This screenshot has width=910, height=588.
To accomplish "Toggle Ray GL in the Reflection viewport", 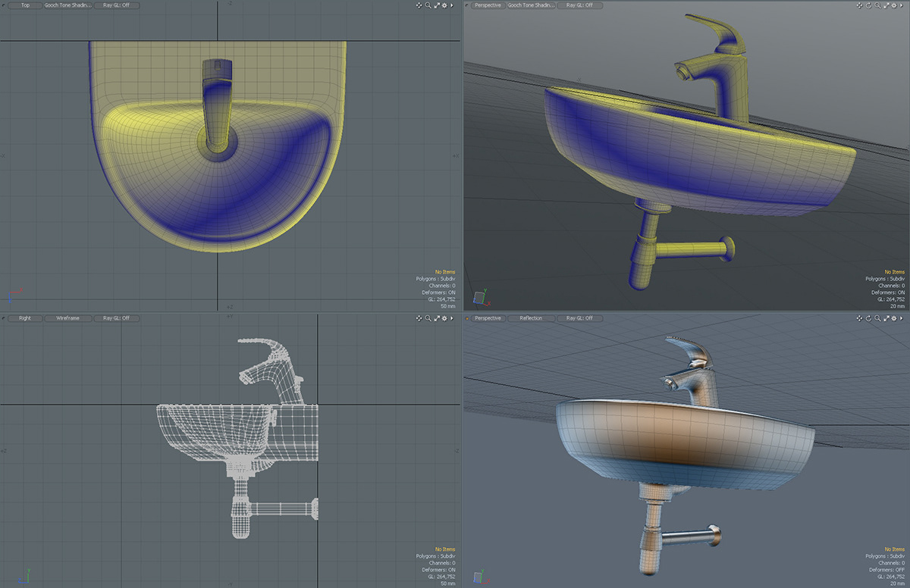I will (579, 318).
